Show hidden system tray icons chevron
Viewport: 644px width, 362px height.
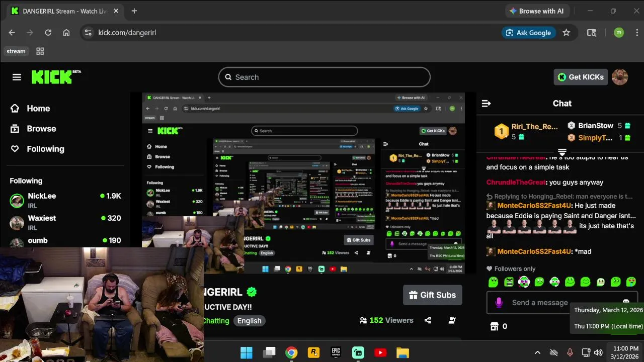[x=537, y=352]
